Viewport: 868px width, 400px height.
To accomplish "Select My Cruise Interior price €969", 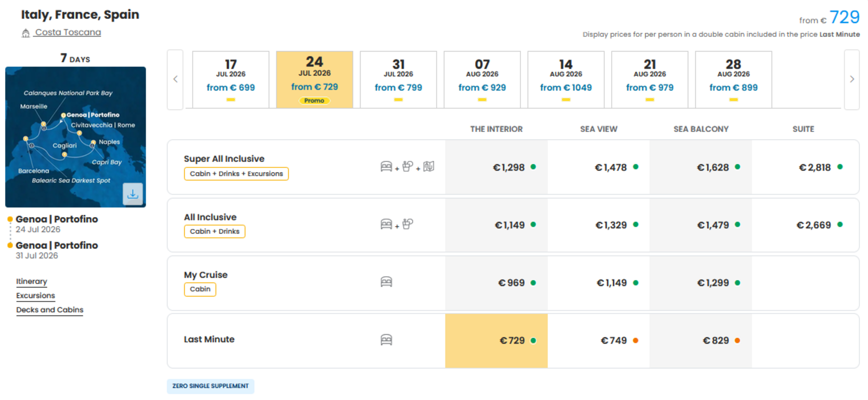I will point(496,283).
